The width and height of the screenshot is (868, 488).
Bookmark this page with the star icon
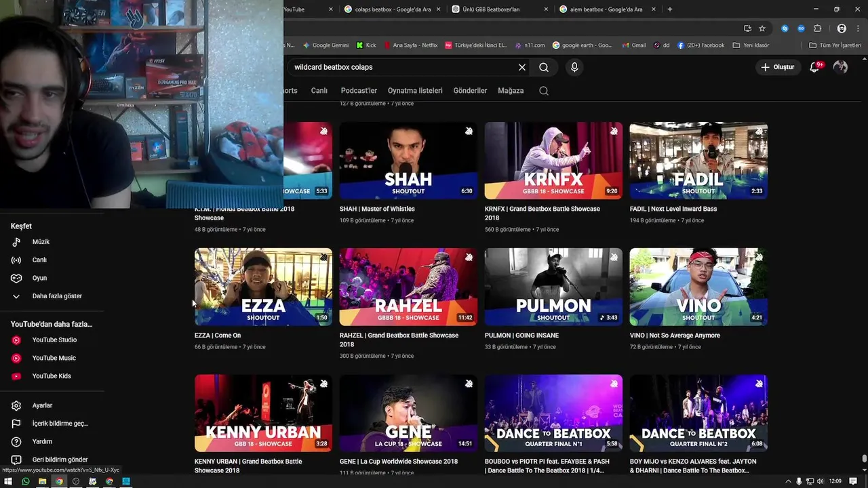click(x=762, y=28)
